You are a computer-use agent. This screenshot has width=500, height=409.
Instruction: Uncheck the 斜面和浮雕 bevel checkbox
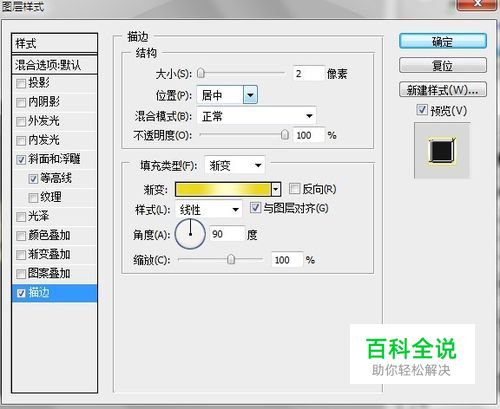click(21, 160)
